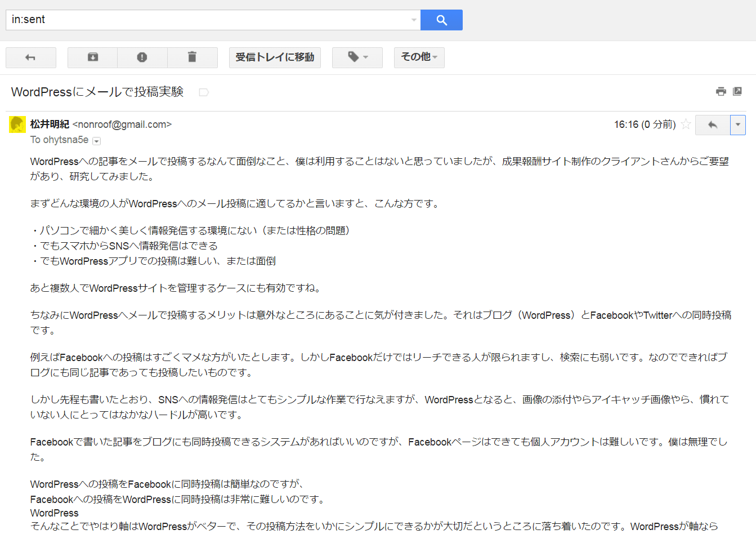Click the paragraph starting まずどんな環境の人が

[x=236, y=203]
